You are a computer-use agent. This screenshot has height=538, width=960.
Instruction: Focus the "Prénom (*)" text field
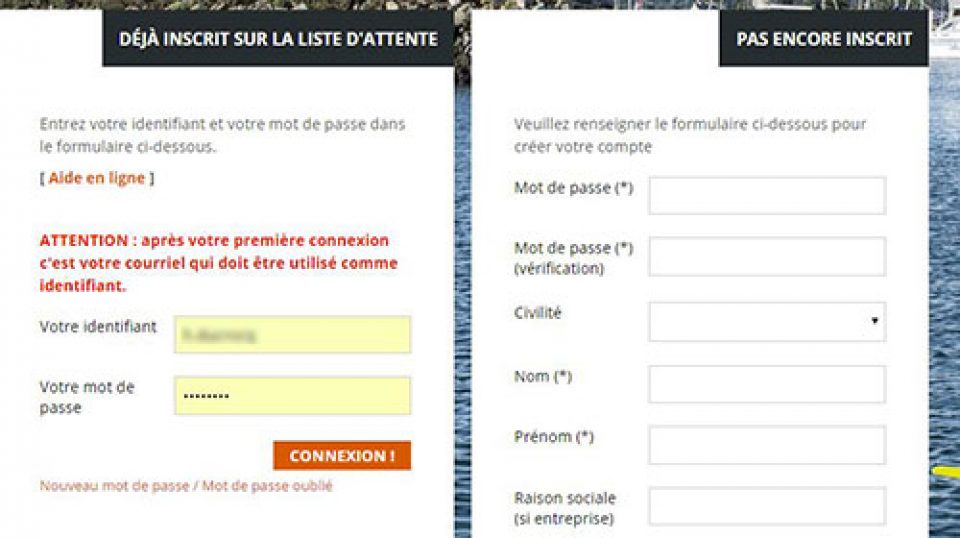pyautogui.click(x=766, y=445)
